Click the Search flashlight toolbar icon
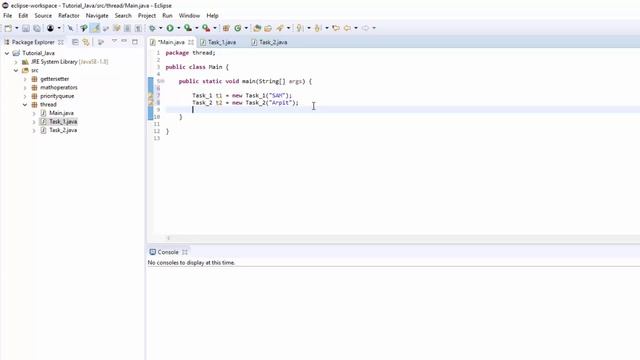This screenshot has width=640, height=360. coord(280,28)
